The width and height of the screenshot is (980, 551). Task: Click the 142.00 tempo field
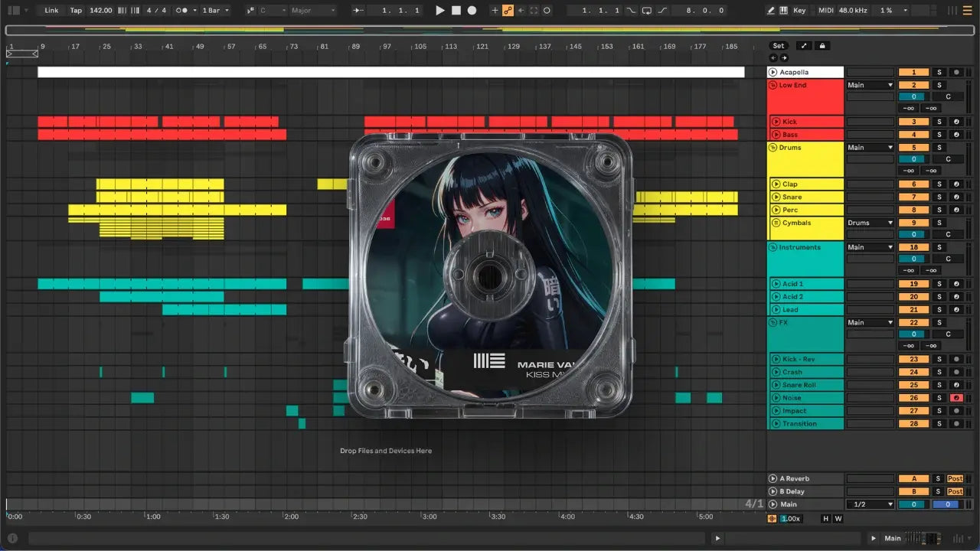[x=100, y=11]
